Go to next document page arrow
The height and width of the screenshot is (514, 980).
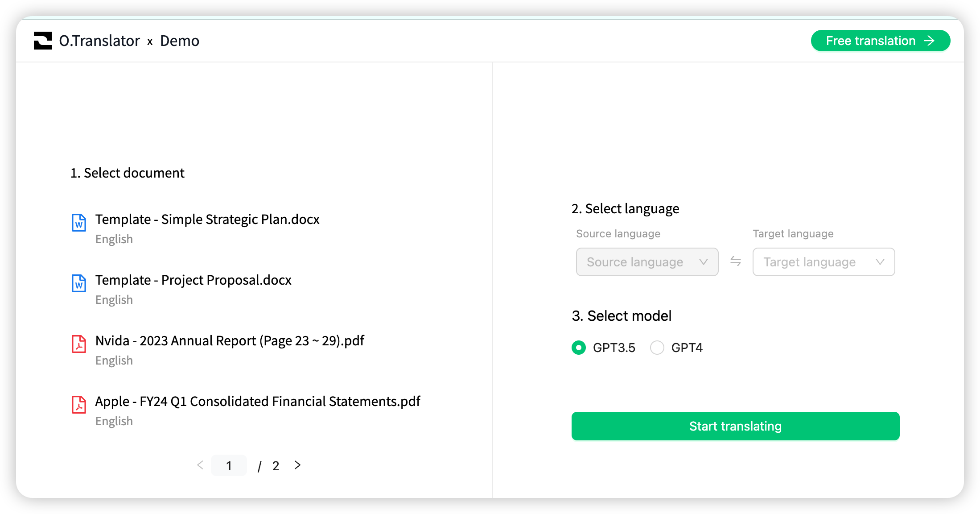[297, 465]
